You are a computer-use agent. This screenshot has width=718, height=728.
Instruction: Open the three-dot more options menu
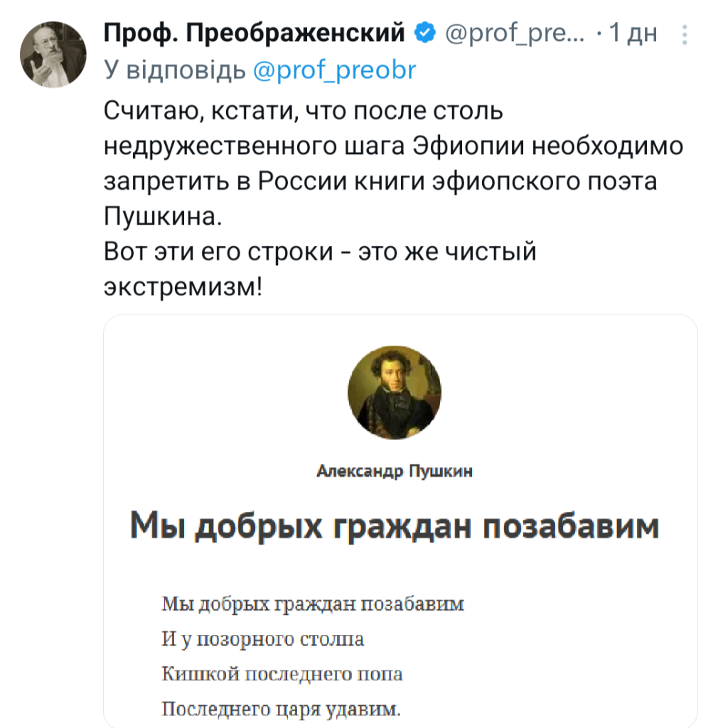685,33
